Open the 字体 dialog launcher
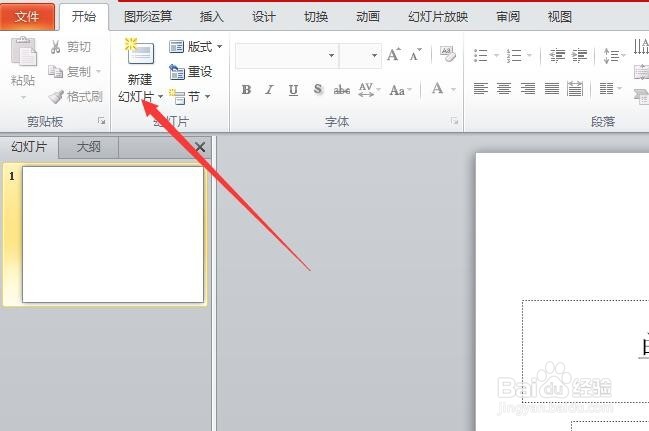Viewport: 649px width, 431px height. point(454,121)
